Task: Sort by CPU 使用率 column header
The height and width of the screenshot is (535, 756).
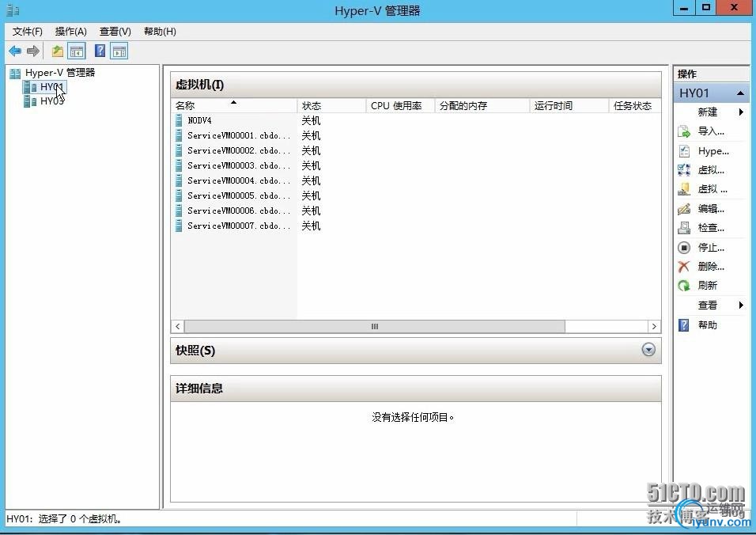Action: [401, 105]
